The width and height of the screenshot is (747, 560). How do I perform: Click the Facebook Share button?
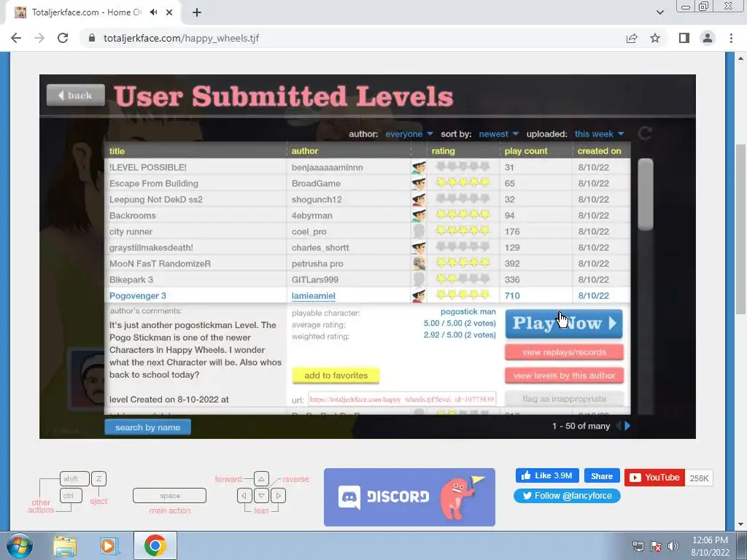coord(602,476)
